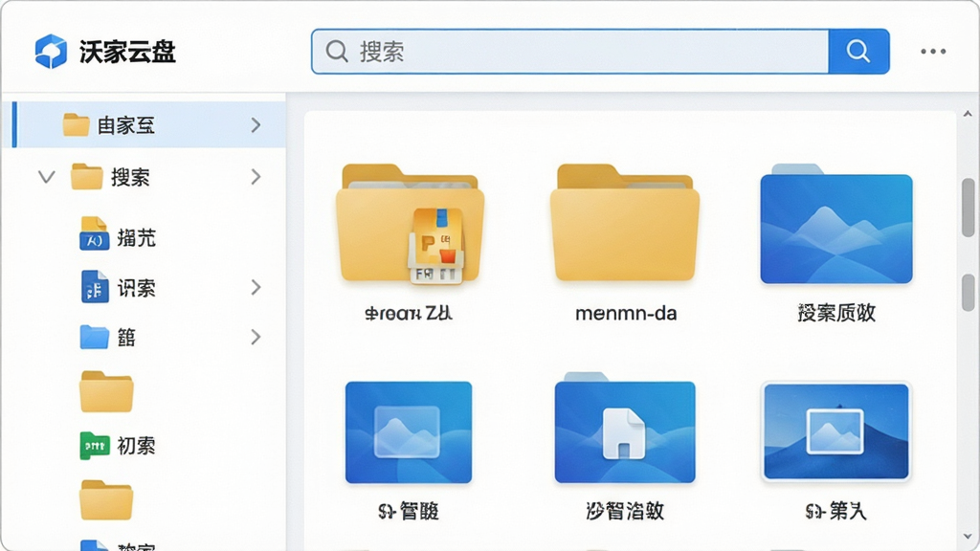The width and height of the screenshot is (980, 551).
Task: Click the 沃家云盘 app title text
Action: [x=127, y=52]
